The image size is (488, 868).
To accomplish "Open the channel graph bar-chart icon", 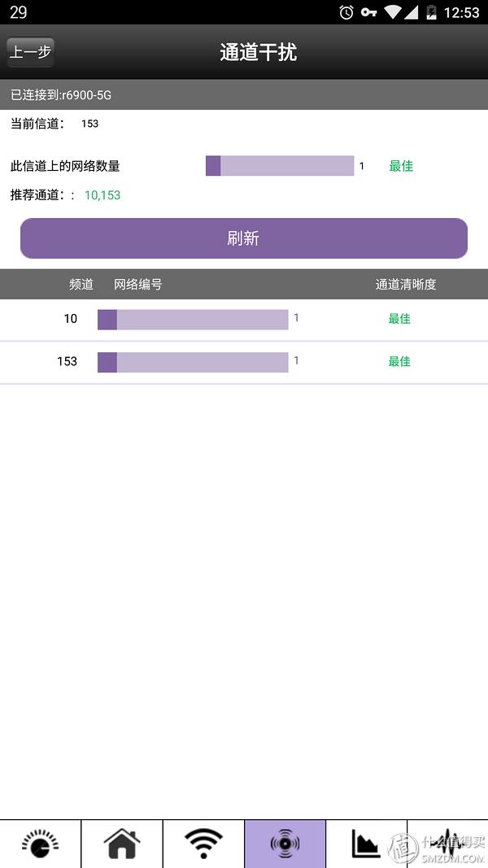I will click(x=367, y=844).
